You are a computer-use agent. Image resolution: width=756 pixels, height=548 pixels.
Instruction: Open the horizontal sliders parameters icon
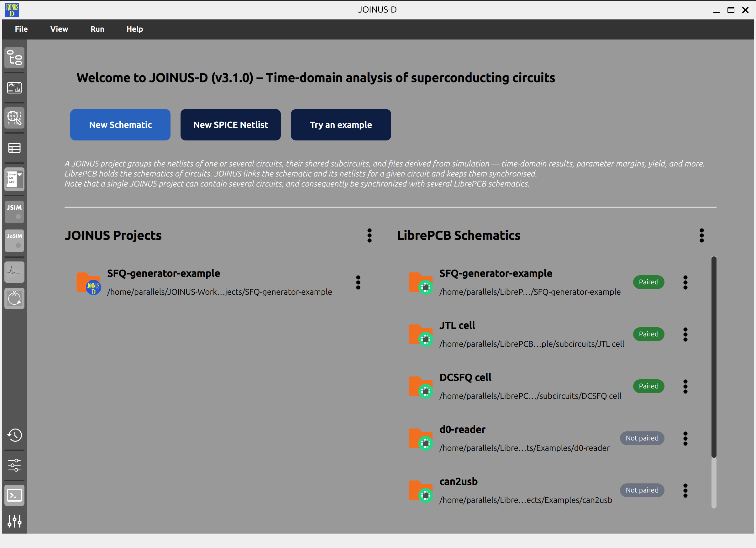pyautogui.click(x=14, y=465)
